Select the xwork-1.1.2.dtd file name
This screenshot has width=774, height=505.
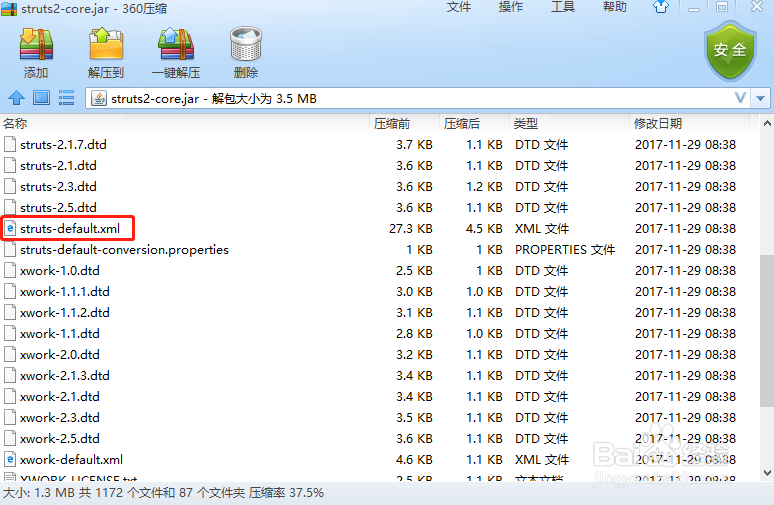pyautogui.click(x=65, y=312)
